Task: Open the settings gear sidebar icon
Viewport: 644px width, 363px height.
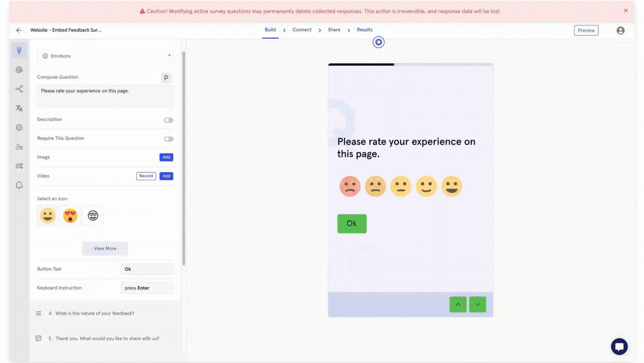Action: [19, 127]
